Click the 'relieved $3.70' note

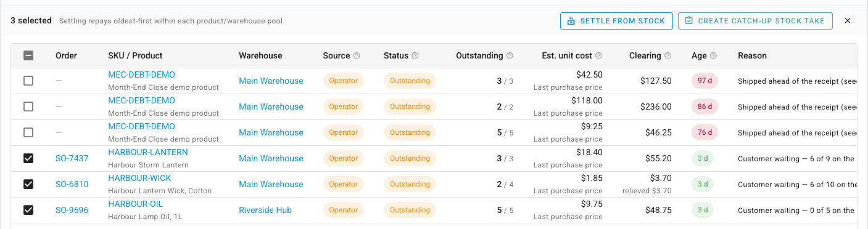[x=647, y=191]
